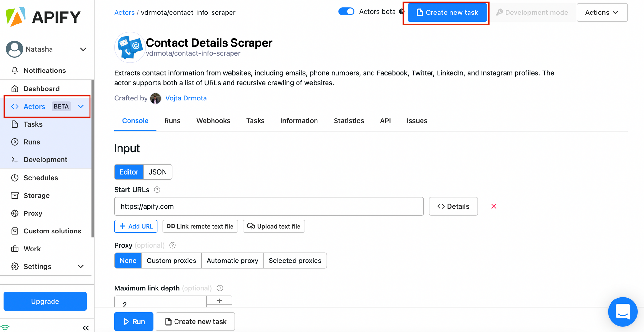Screen dimensions: 644x332
Task: Click the wifi status icon in sidebar
Action: (5, 328)
